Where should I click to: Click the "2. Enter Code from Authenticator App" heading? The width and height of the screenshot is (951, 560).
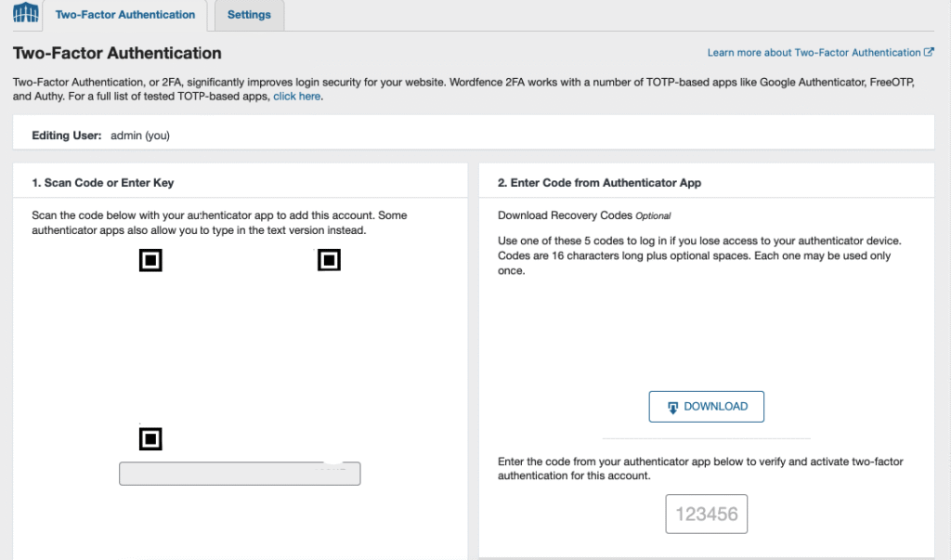pyautogui.click(x=599, y=183)
